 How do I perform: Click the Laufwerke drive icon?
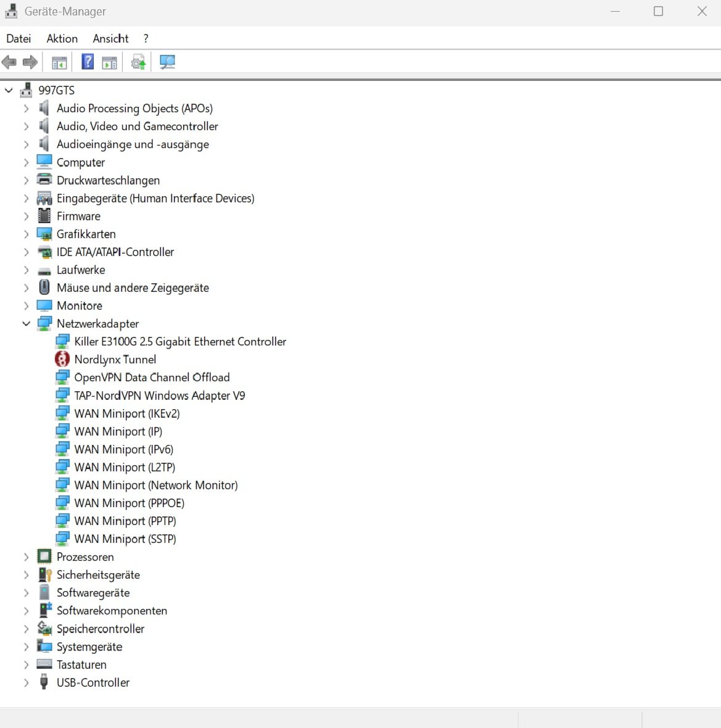[x=44, y=271]
